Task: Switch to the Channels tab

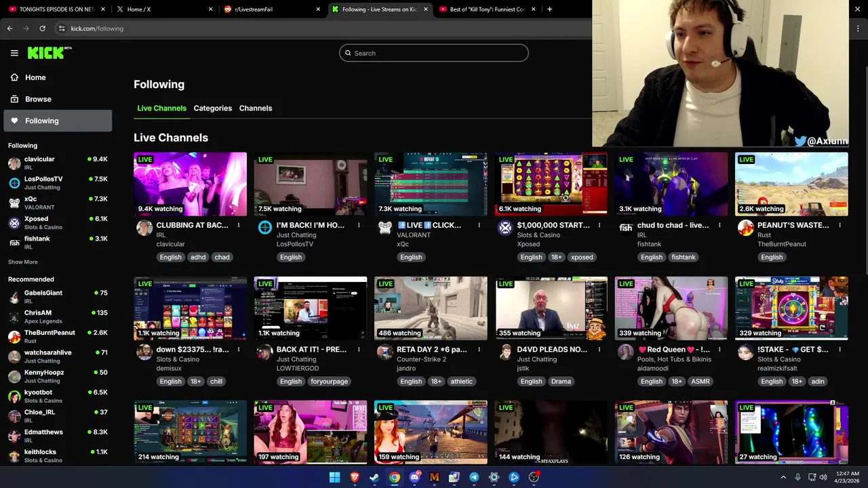Action: click(256, 108)
